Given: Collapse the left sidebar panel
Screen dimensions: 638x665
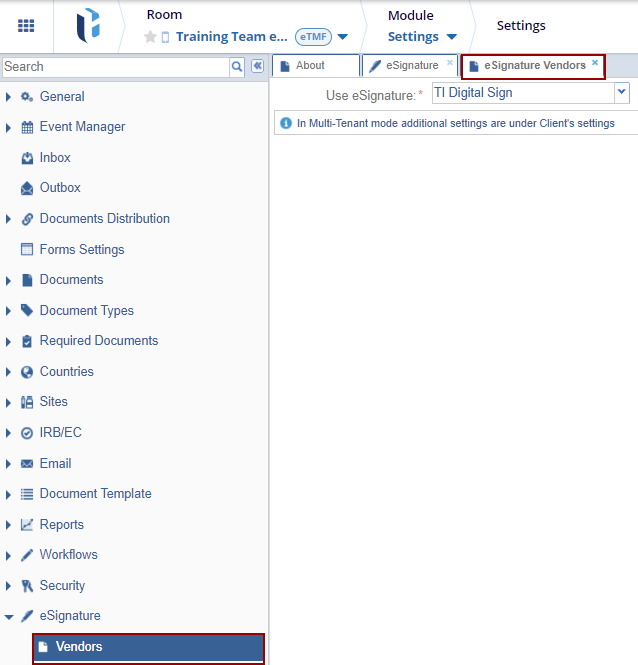Looking at the screenshot, I should pos(257,67).
